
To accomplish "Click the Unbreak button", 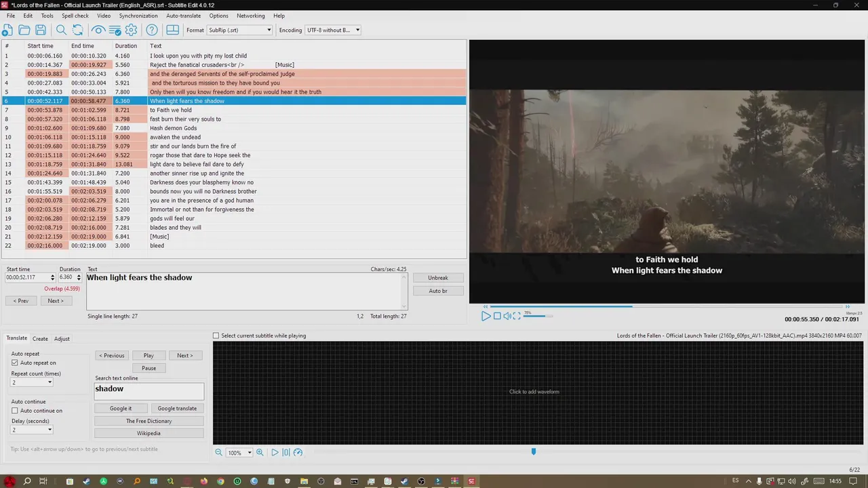I will [x=438, y=278].
